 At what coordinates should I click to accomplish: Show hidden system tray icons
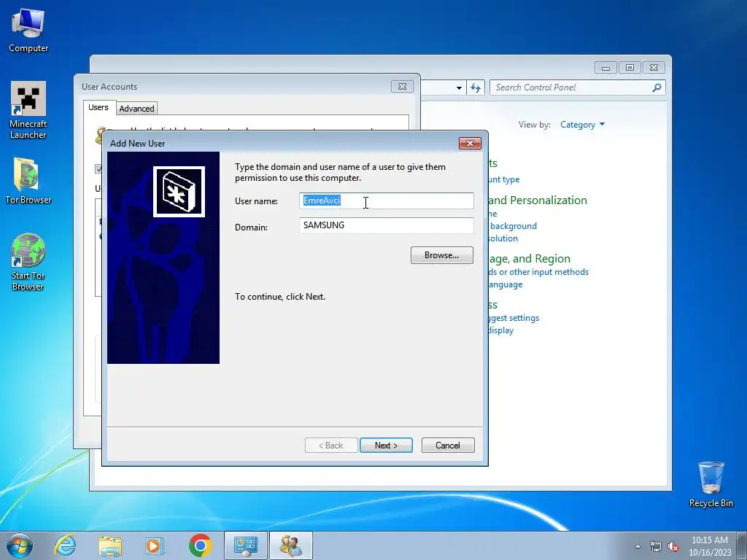pyautogui.click(x=638, y=546)
